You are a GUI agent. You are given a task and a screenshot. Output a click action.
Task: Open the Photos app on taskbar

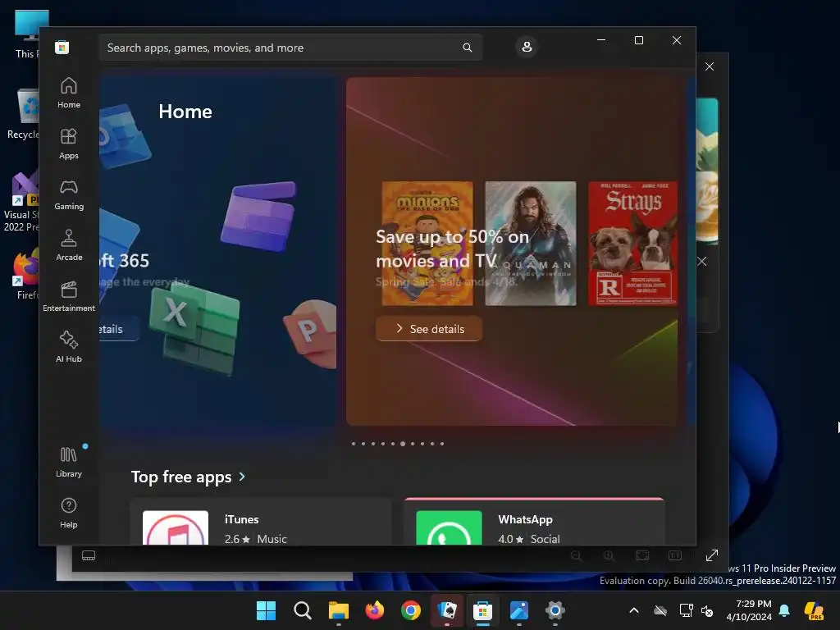(519, 610)
